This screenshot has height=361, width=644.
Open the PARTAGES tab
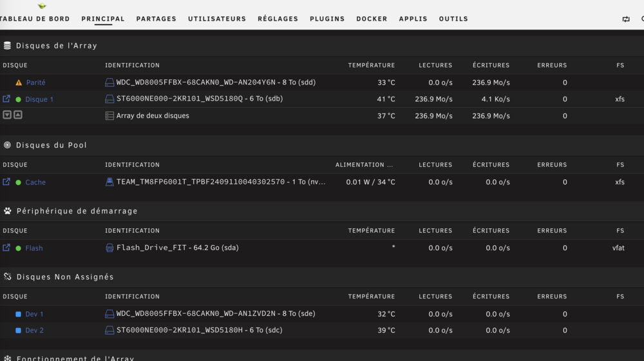coord(156,19)
